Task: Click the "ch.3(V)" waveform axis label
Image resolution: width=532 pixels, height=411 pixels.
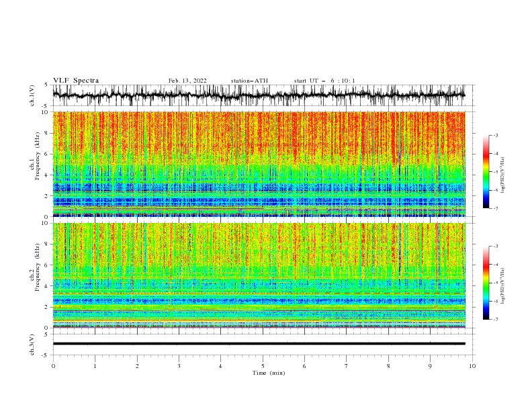Action: 32,345
